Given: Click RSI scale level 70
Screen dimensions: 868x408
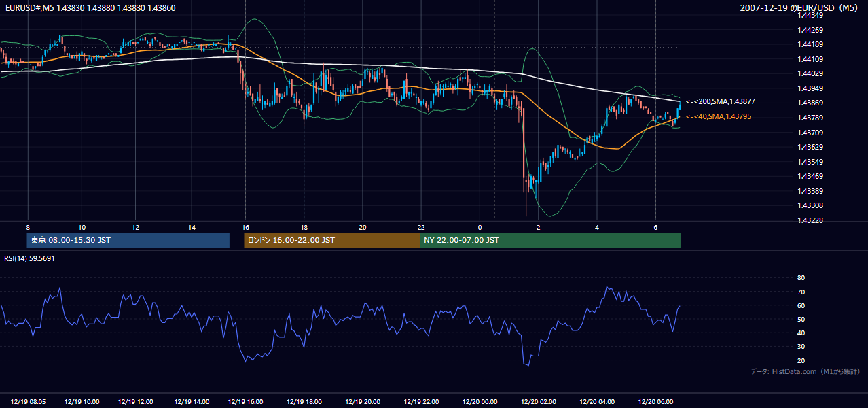Looking at the screenshot, I should pos(801,292).
